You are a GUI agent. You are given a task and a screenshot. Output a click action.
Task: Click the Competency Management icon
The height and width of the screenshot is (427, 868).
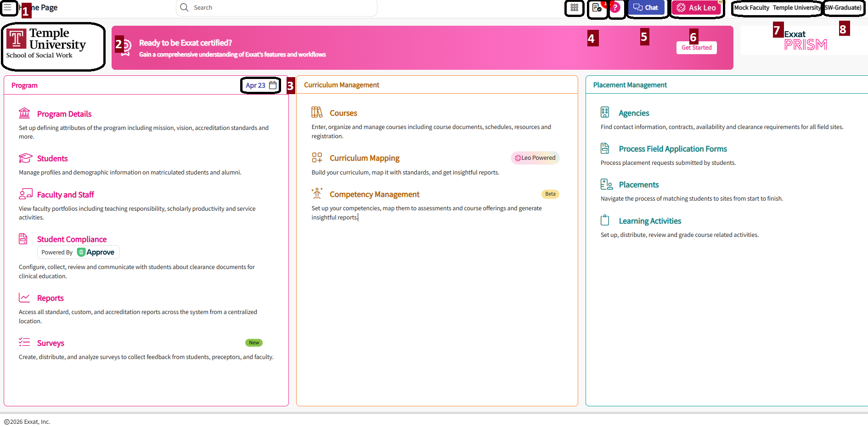pos(317,193)
